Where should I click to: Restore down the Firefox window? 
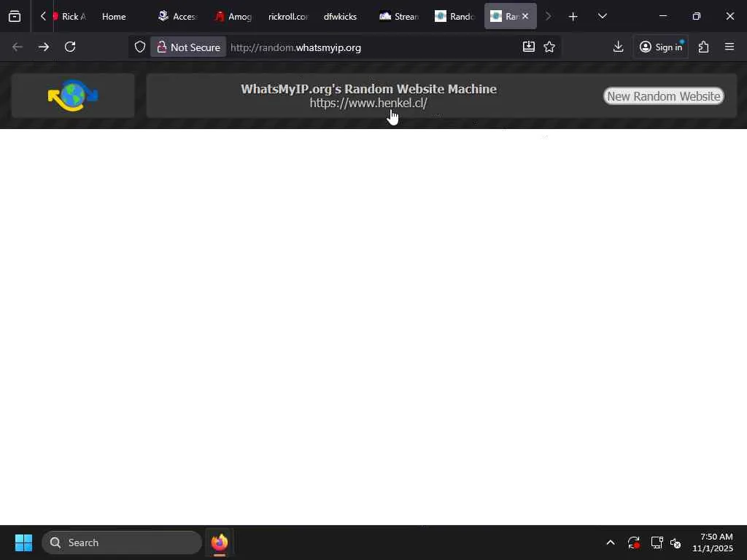(697, 16)
